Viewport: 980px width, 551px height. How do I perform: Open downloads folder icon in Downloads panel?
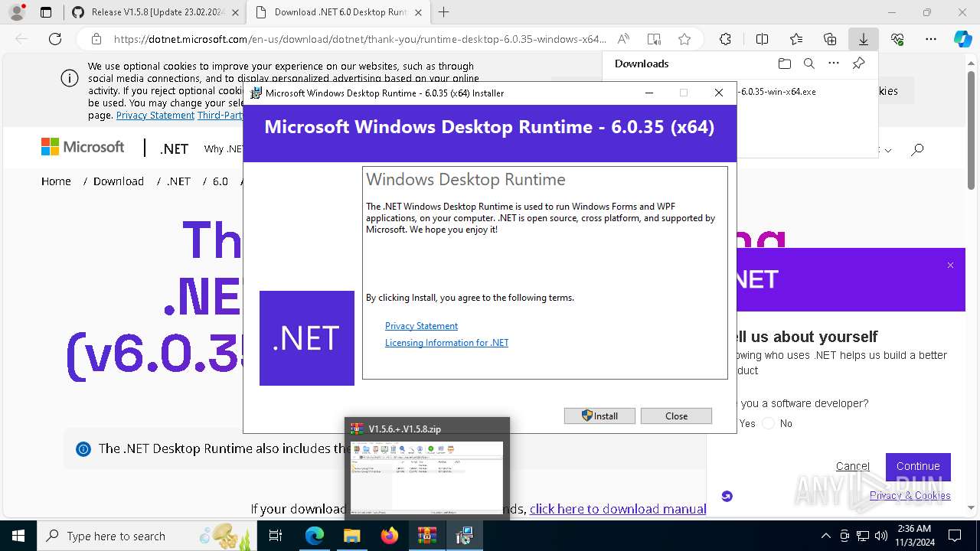[784, 64]
